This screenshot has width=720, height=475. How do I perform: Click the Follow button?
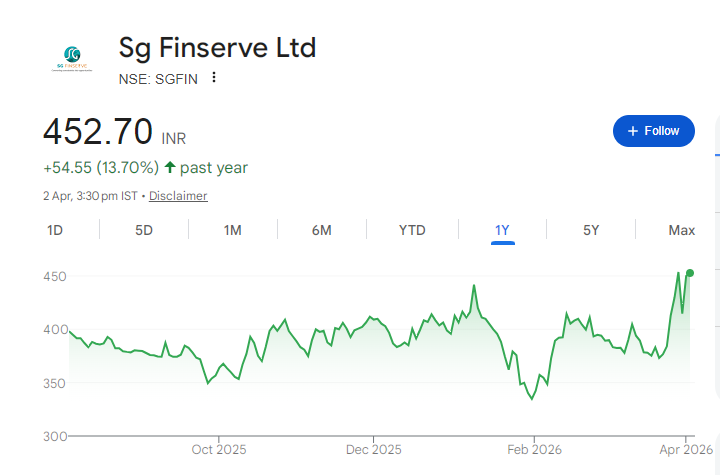653,131
